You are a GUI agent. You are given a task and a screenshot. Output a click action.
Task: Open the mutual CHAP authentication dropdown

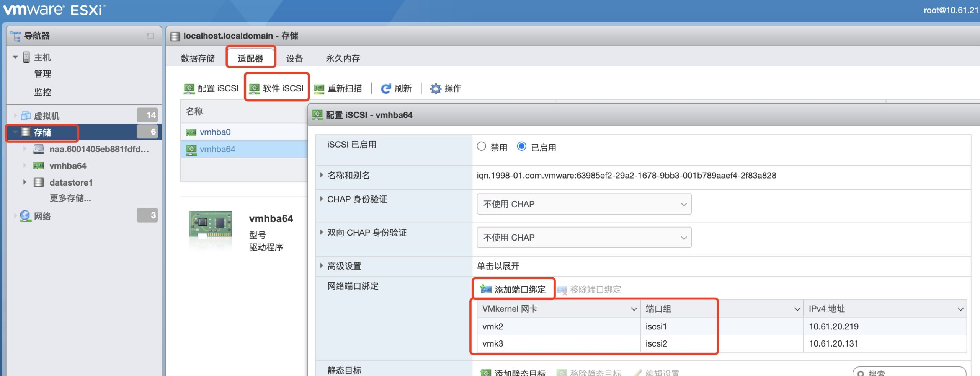584,237
